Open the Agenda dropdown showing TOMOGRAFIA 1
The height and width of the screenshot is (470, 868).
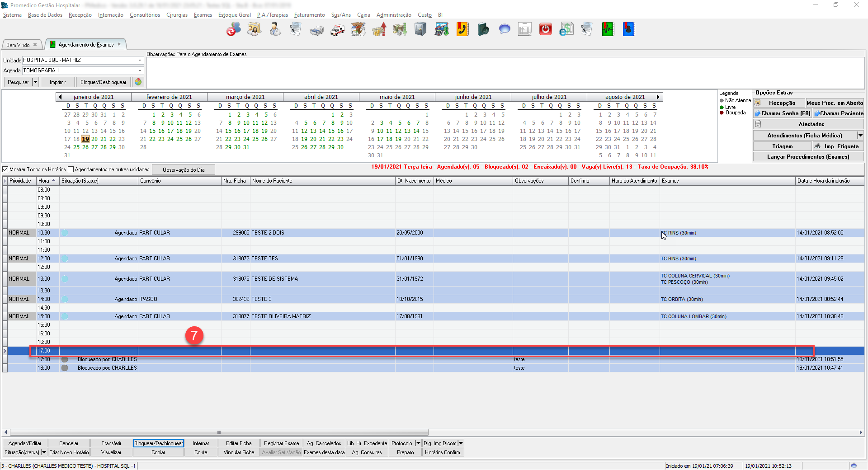[140, 70]
